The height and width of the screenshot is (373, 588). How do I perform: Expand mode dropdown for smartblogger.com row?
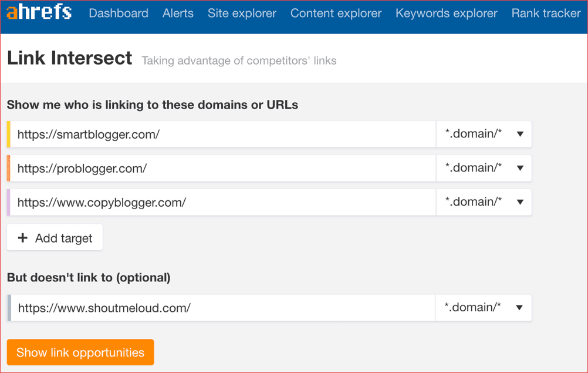[x=484, y=134]
